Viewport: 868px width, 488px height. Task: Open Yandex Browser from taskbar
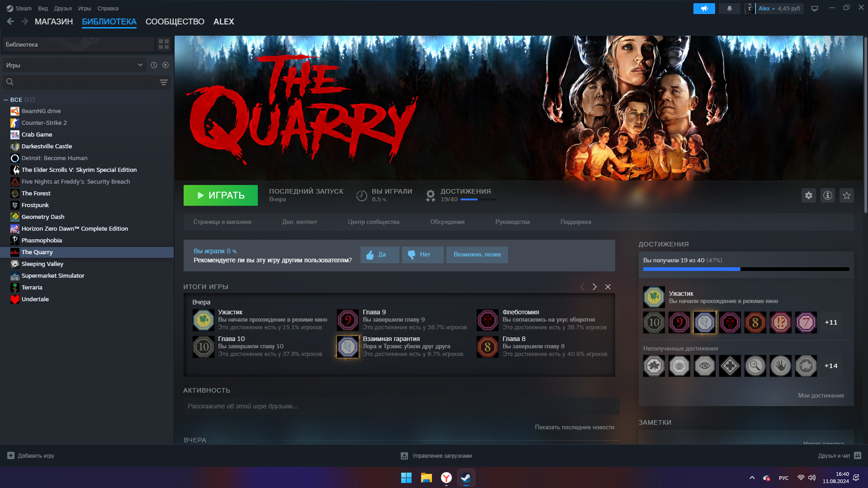pos(446,478)
